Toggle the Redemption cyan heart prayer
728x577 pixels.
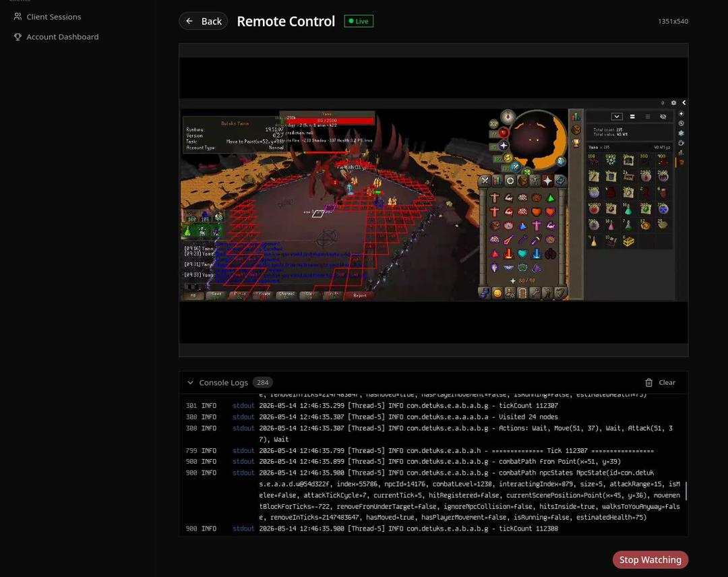[x=523, y=253]
